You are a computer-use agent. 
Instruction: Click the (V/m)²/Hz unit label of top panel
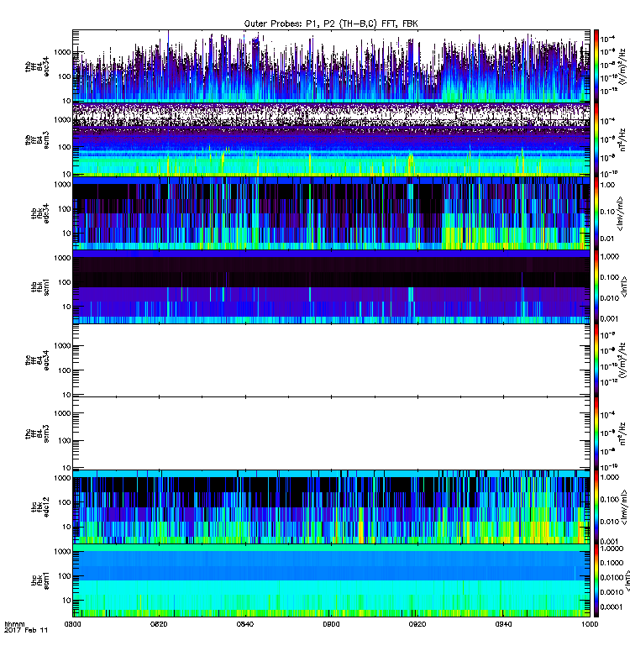click(622, 66)
